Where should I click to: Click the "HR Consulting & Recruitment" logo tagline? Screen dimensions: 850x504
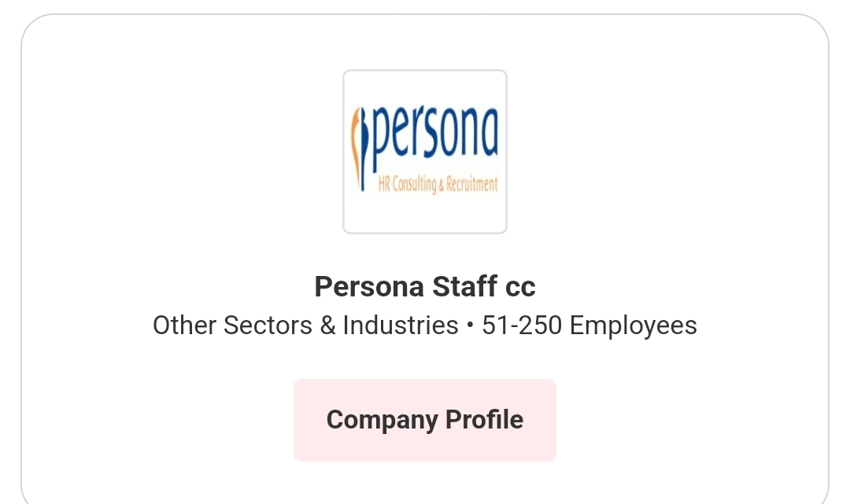(438, 185)
